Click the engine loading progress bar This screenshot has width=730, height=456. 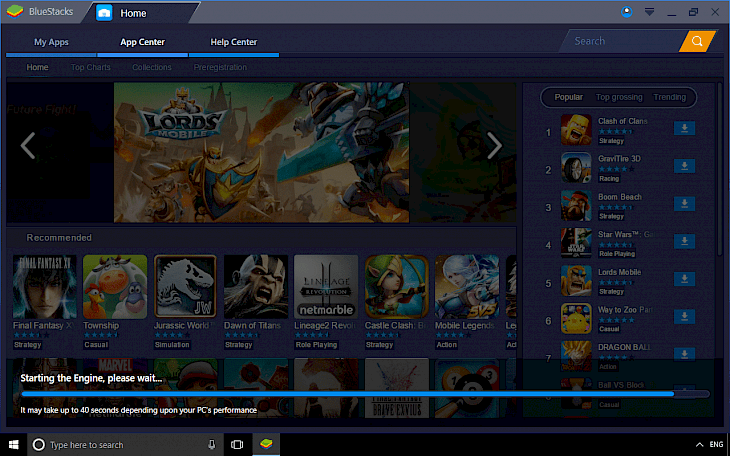pos(365,394)
